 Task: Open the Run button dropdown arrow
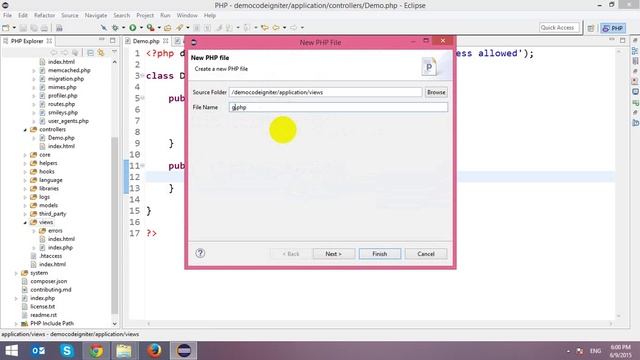[141, 28]
